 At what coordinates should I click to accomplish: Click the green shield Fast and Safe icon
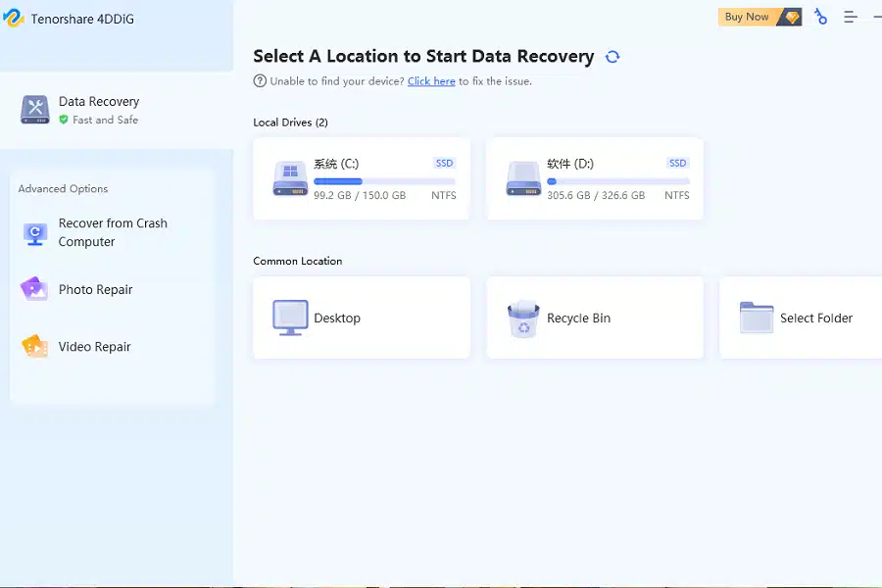point(64,120)
